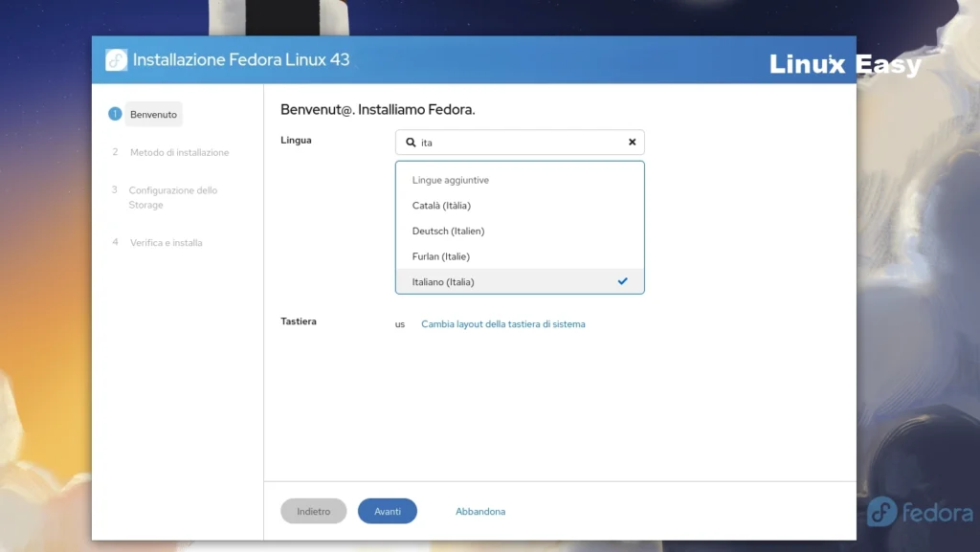
Task: Click Abbandona to quit the installer
Action: [x=480, y=511]
